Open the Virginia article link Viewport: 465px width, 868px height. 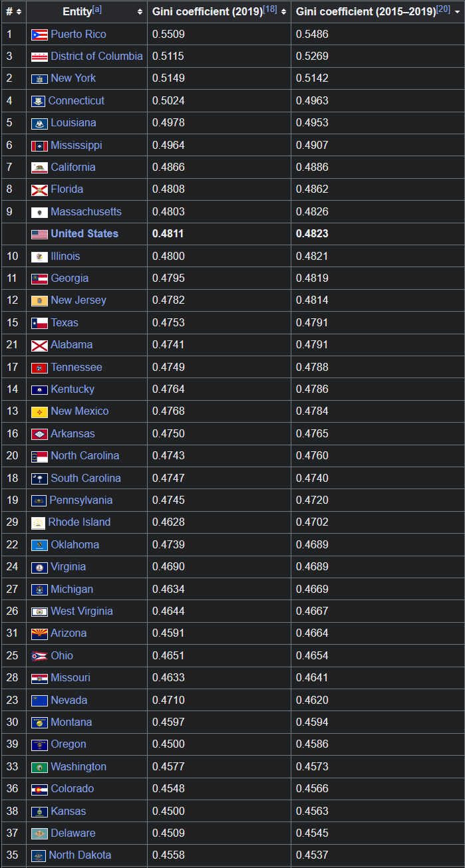pyautogui.click(x=69, y=567)
